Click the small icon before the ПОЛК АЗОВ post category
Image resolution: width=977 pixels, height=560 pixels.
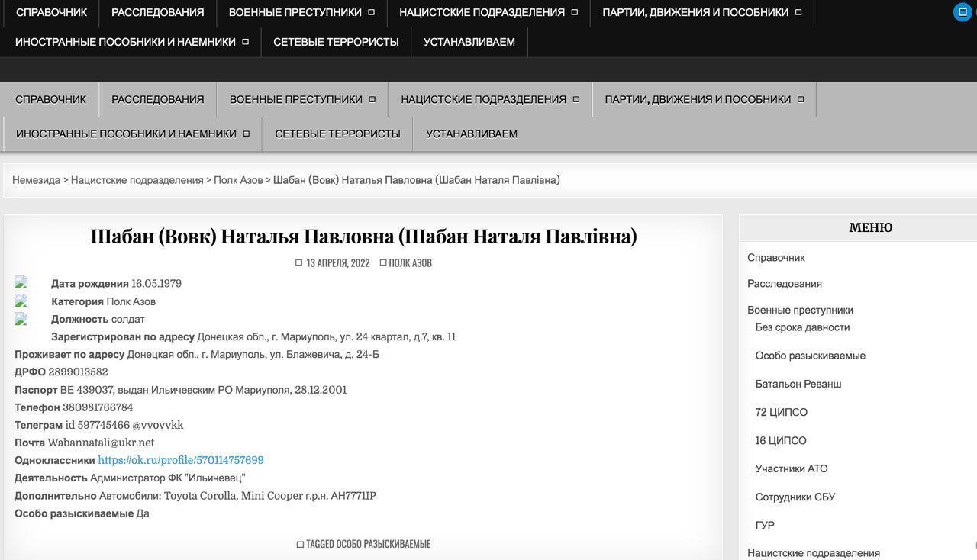(x=383, y=263)
